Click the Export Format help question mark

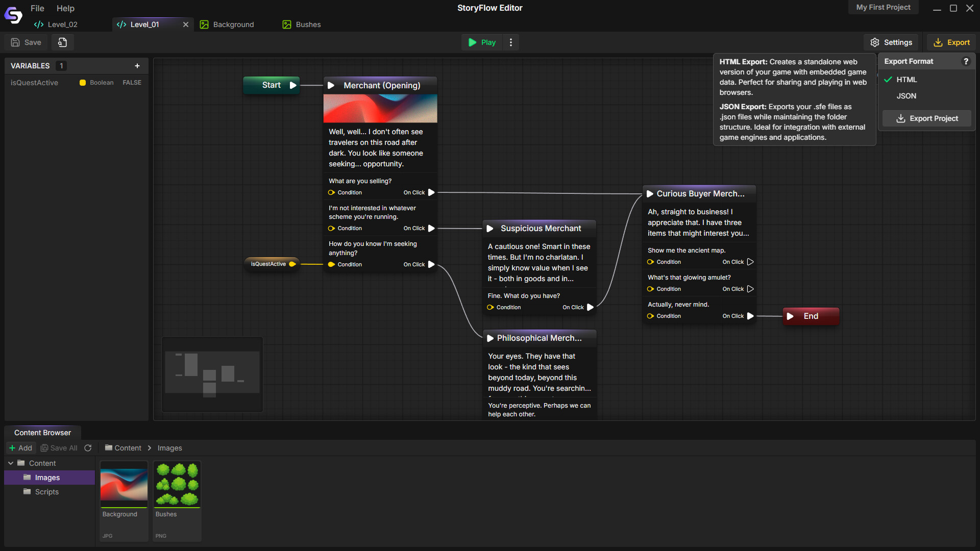966,61
